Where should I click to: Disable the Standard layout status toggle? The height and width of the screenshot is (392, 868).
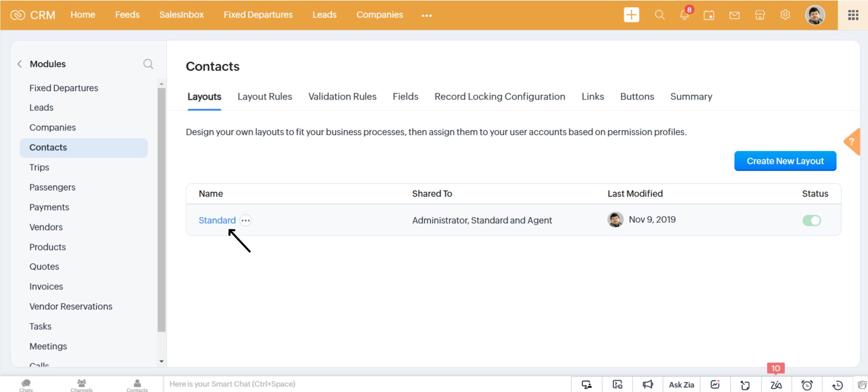(x=811, y=220)
